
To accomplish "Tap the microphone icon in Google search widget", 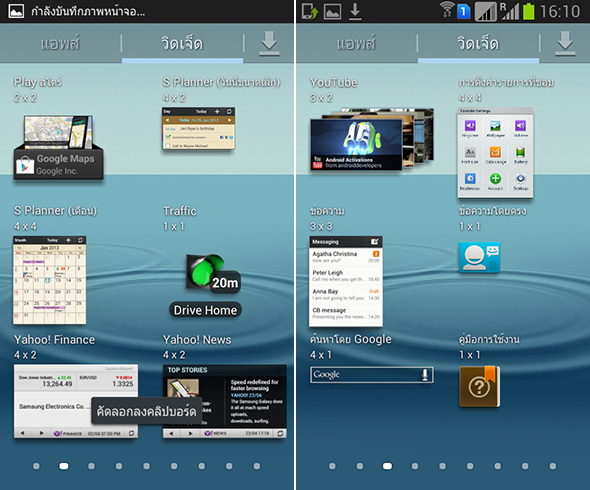I will coord(425,374).
